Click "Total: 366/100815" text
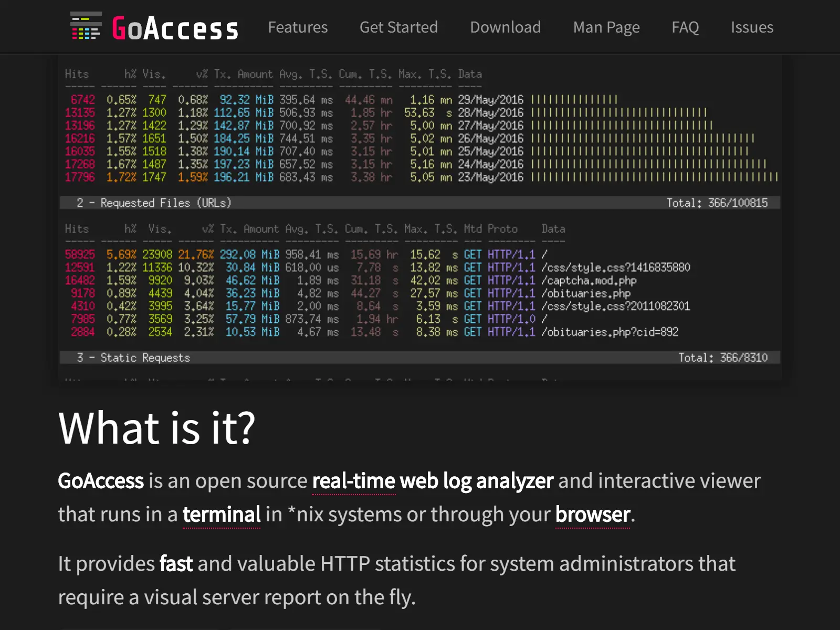The height and width of the screenshot is (630, 840). [717, 203]
